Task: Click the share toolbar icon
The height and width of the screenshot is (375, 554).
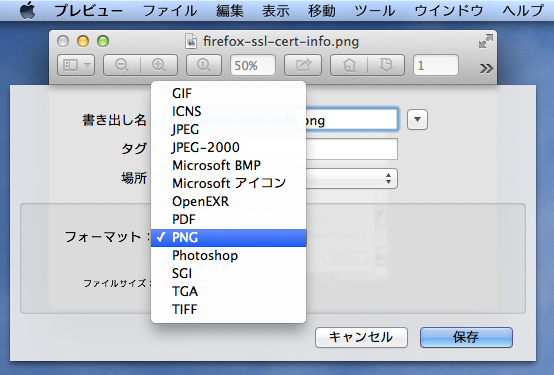Action: [x=303, y=65]
